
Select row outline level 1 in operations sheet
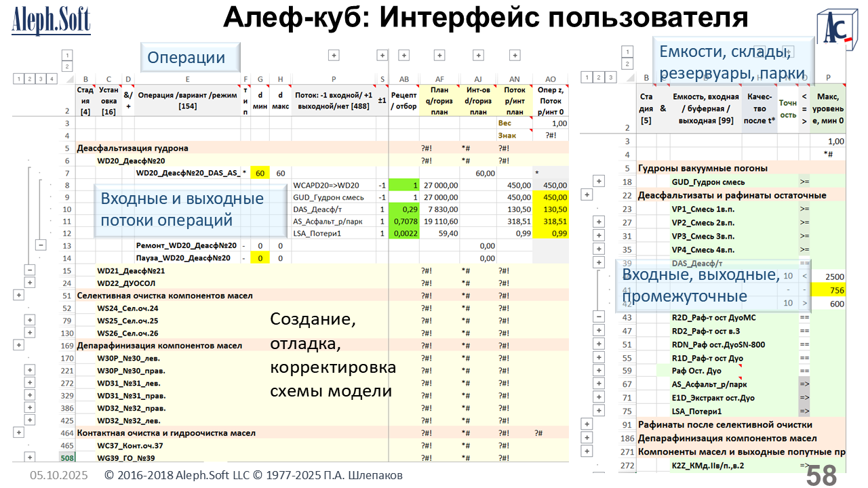17,79
